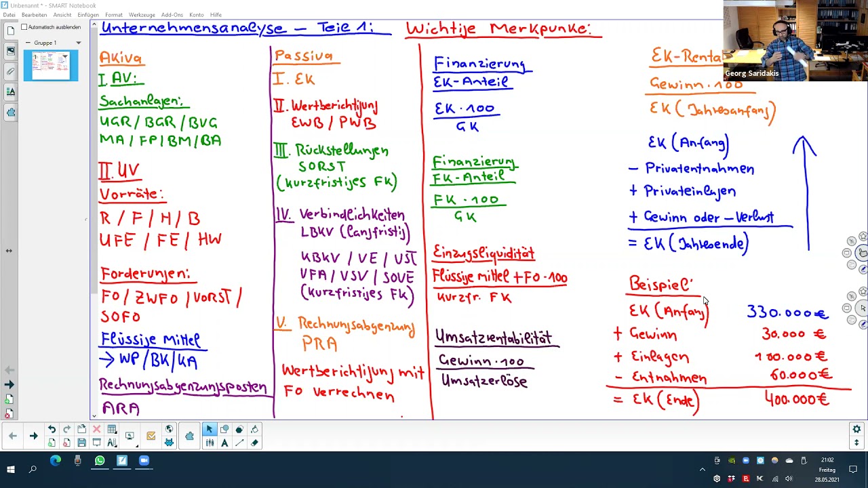Select the page 1 thumbnail

pyautogui.click(x=51, y=66)
